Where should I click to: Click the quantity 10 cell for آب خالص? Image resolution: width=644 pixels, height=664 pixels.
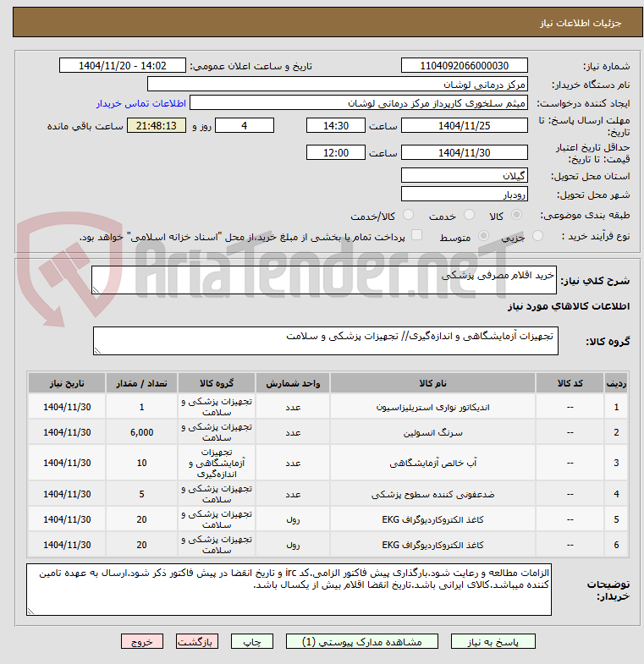[x=141, y=463]
